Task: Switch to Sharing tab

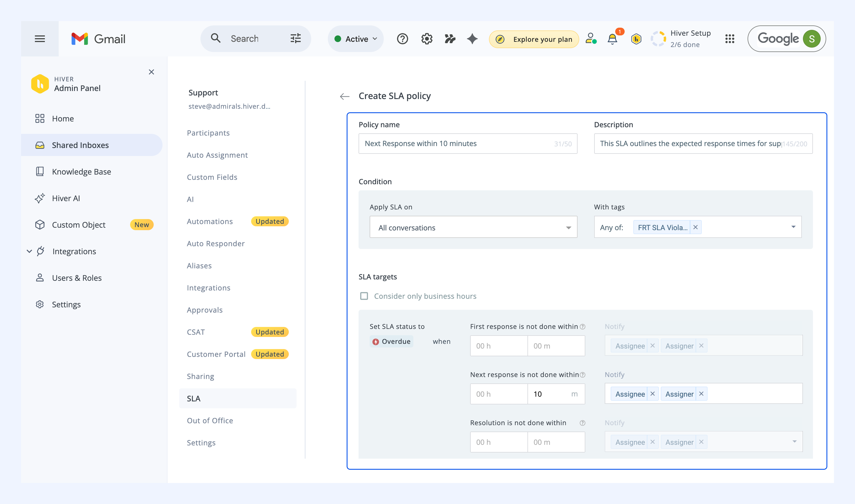Action: pyautogui.click(x=200, y=376)
